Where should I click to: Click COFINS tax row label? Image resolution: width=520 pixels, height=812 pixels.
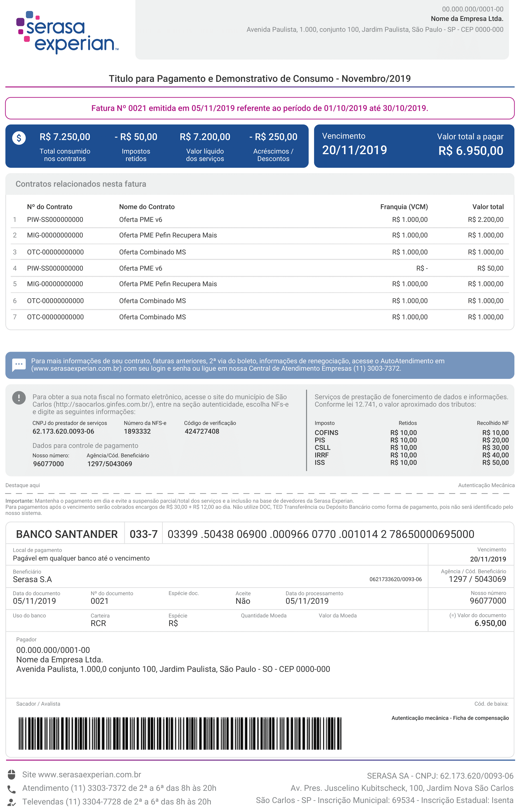327,433
